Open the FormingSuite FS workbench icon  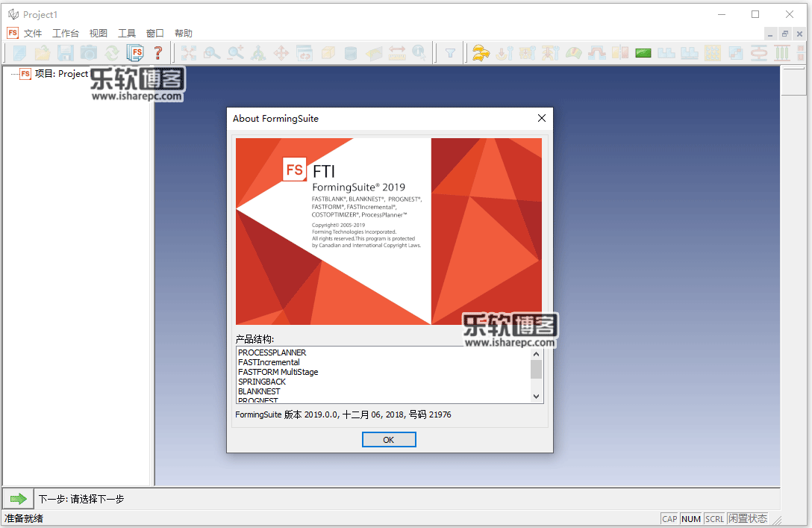click(x=135, y=52)
